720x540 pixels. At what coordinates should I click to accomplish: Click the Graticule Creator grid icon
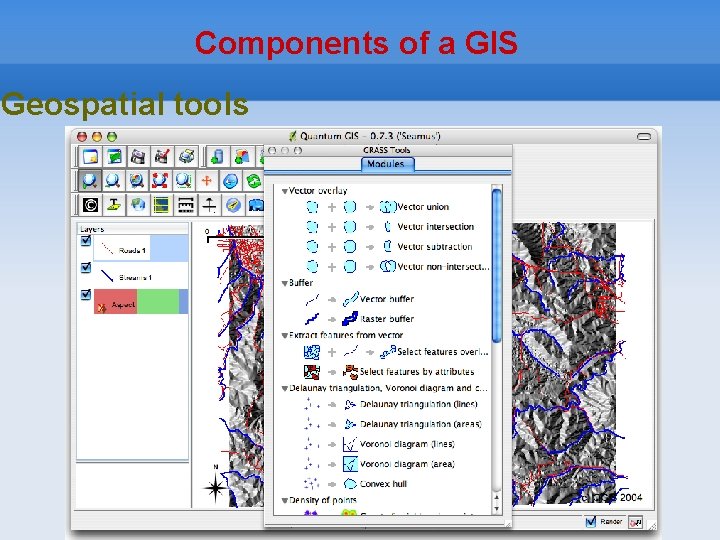[162, 205]
